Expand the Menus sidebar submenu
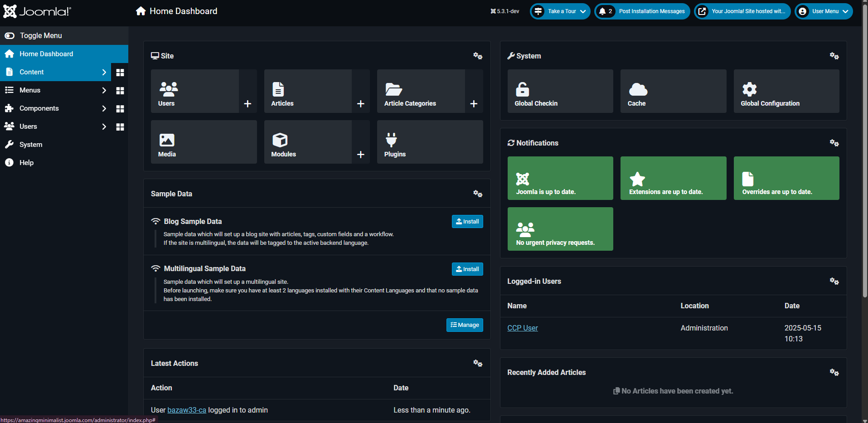868x423 pixels. (104, 90)
